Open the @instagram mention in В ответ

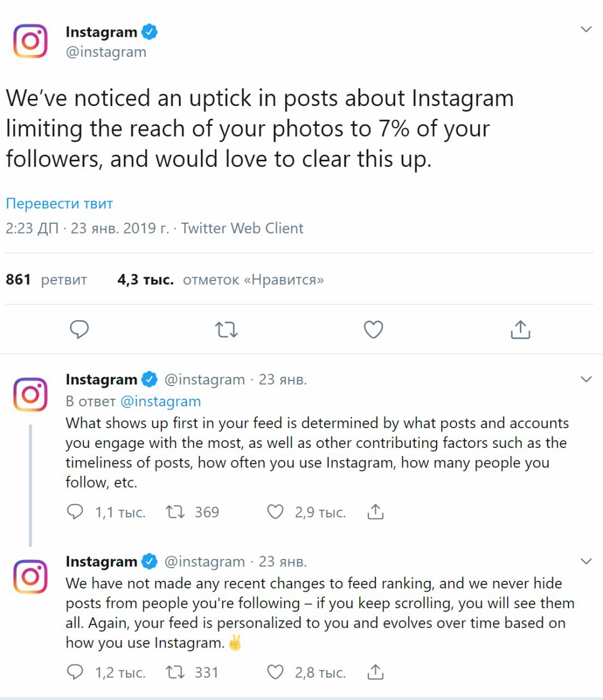coord(160,401)
